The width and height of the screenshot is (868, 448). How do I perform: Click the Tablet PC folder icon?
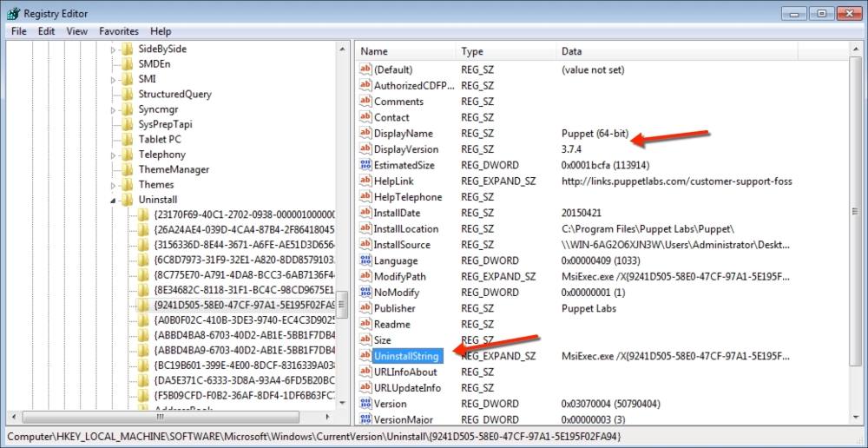pos(127,139)
